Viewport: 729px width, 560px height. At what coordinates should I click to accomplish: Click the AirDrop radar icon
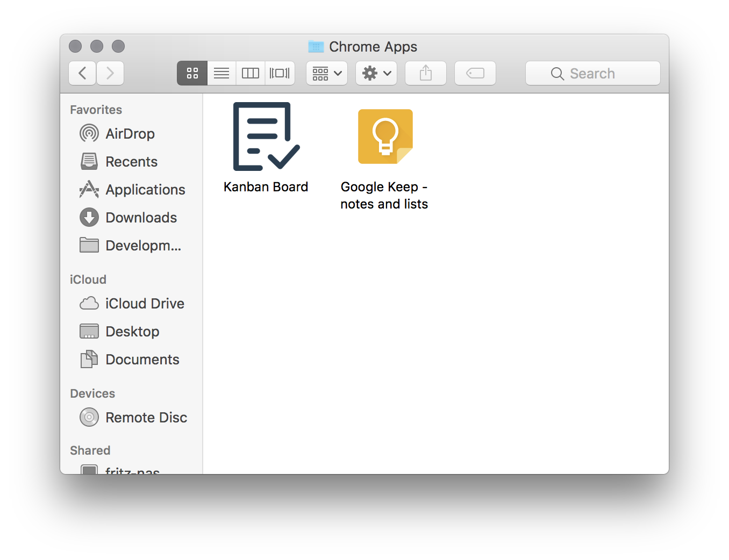tap(89, 133)
